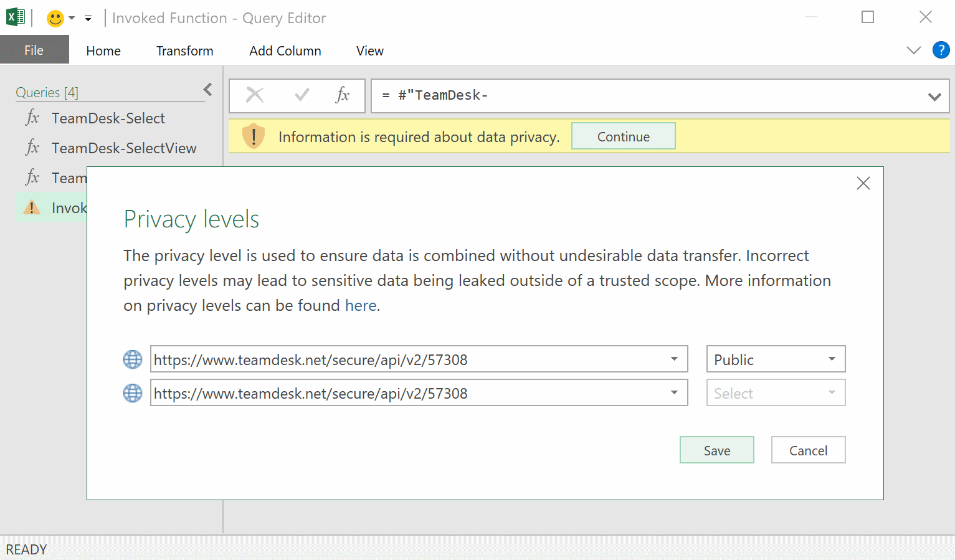This screenshot has height=560, width=955.
Task: Open the Public privacy level dropdown
Action: (x=776, y=359)
